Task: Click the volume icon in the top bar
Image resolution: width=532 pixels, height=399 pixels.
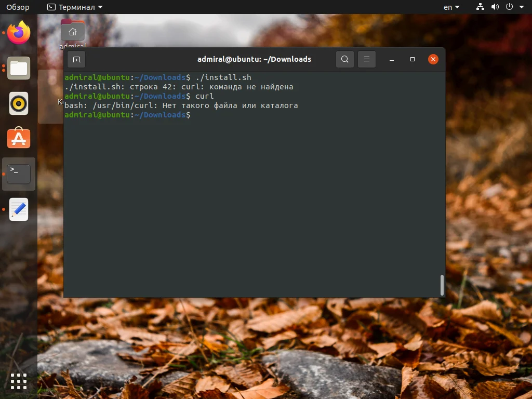Action: pyautogui.click(x=494, y=7)
